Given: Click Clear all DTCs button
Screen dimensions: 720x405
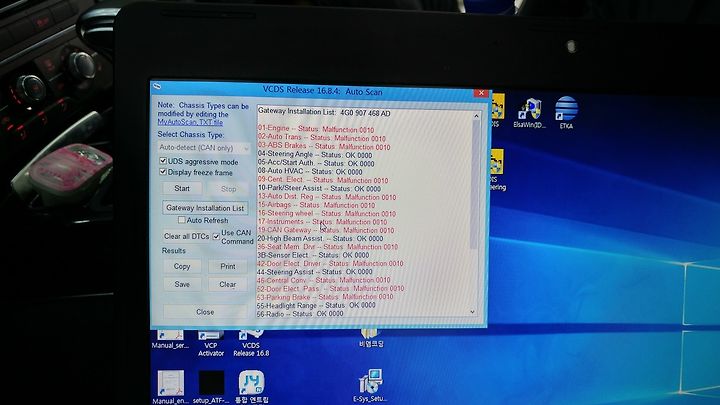Looking at the screenshot, I should click(x=186, y=236).
